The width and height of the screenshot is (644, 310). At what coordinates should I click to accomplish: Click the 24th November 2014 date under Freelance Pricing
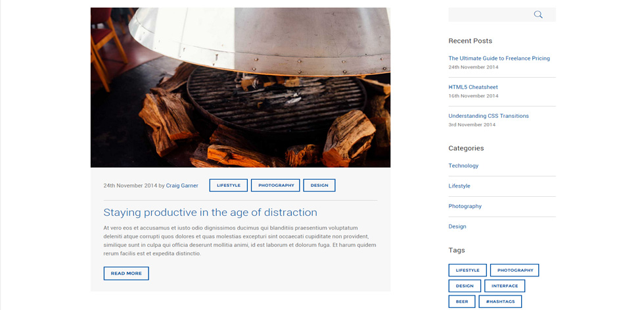click(x=473, y=67)
